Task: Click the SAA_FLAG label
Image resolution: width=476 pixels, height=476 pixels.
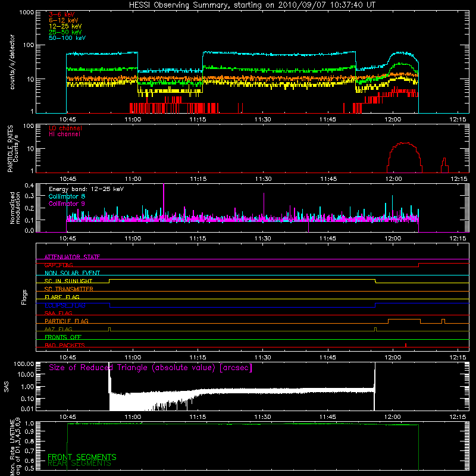Action: [x=58, y=313]
